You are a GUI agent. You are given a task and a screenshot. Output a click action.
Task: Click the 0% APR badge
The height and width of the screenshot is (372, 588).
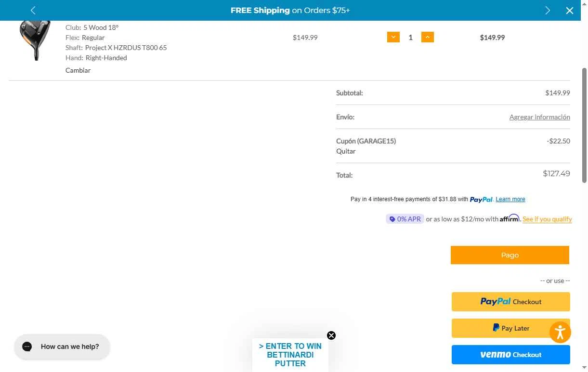405,219
